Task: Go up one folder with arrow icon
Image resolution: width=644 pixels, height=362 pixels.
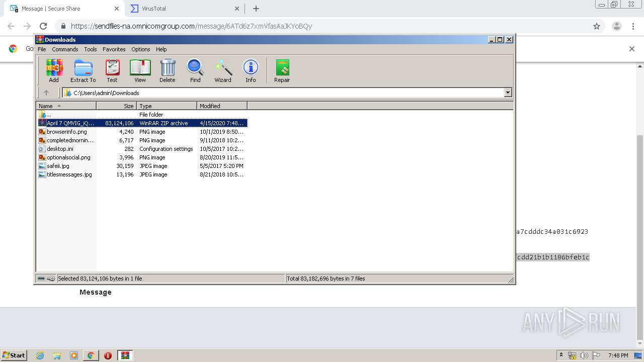Action: [x=46, y=93]
